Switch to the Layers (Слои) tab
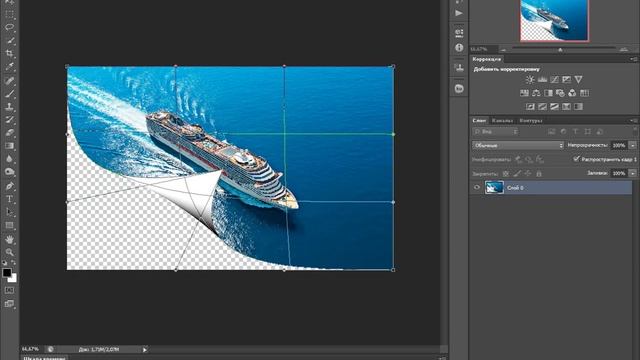This screenshot has height=360, width=640. (479, 120)
